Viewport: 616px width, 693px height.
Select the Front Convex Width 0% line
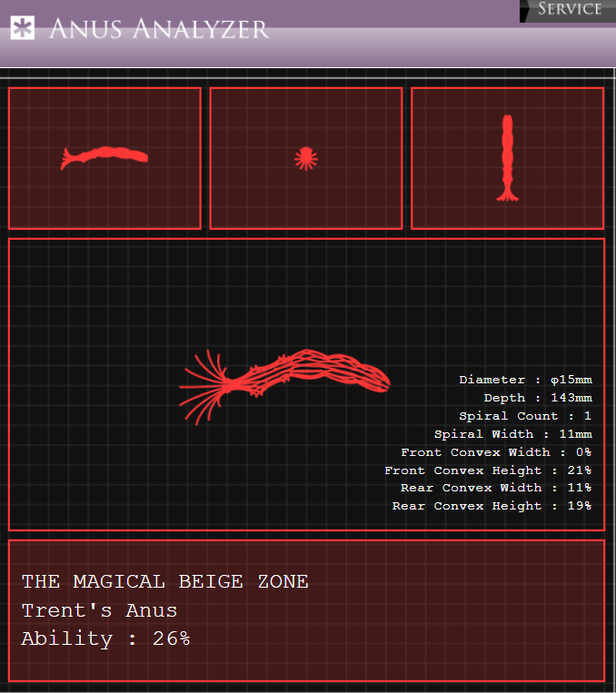tap(496, 452)
